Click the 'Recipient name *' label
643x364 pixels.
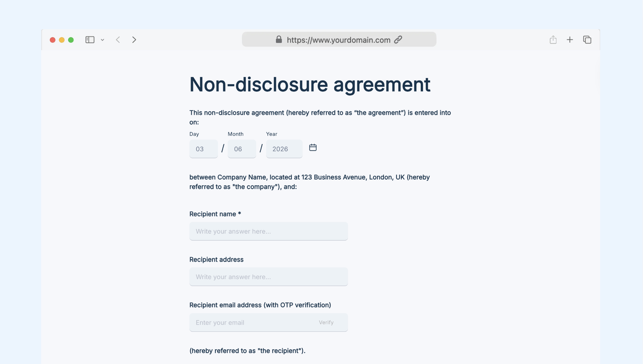215,214
